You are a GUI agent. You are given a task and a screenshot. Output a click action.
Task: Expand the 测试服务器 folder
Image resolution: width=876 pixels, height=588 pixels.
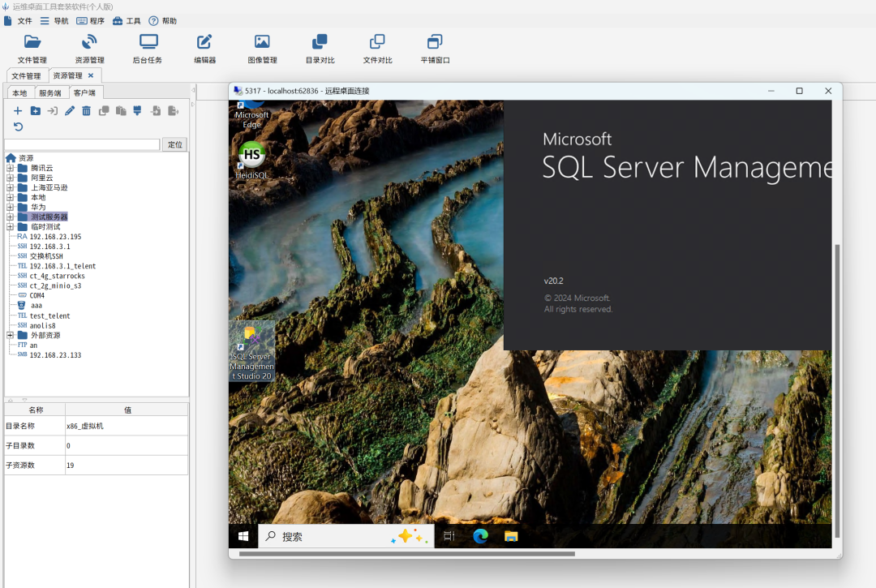tap(10, 217)
